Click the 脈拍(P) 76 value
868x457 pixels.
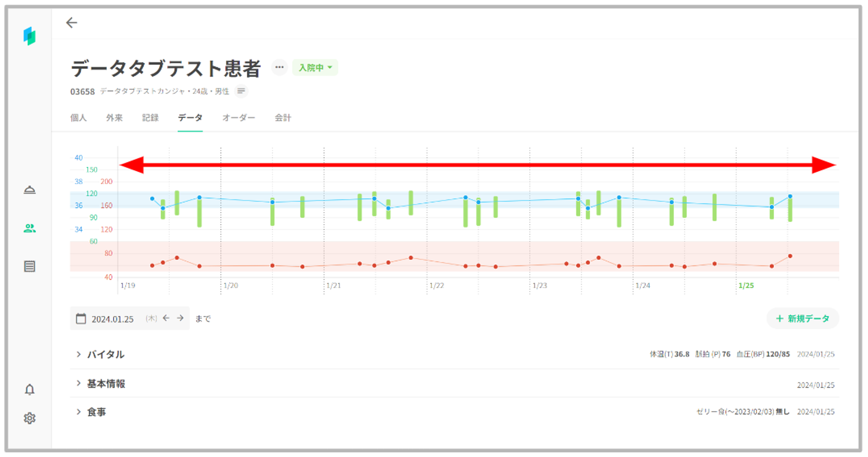coord(713,354)
